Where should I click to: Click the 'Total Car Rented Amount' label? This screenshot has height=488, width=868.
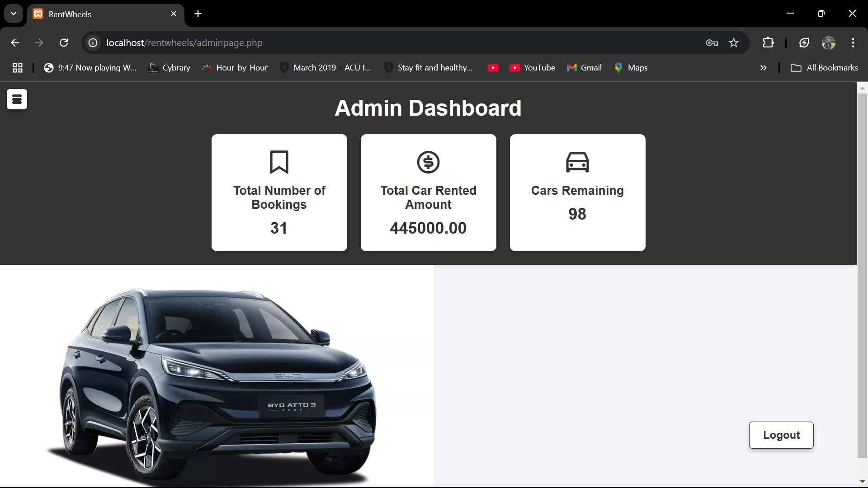click(x=428, y=197)
